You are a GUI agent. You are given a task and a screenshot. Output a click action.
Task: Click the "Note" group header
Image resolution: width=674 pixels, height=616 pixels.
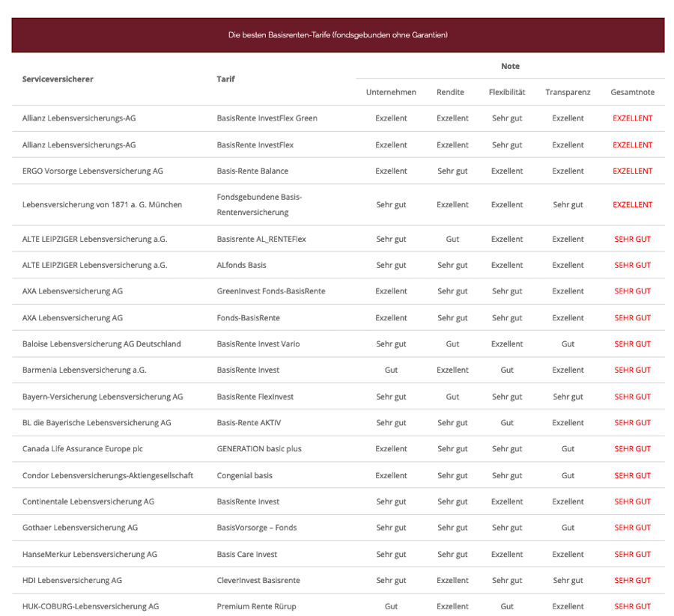tap(510, 66)
